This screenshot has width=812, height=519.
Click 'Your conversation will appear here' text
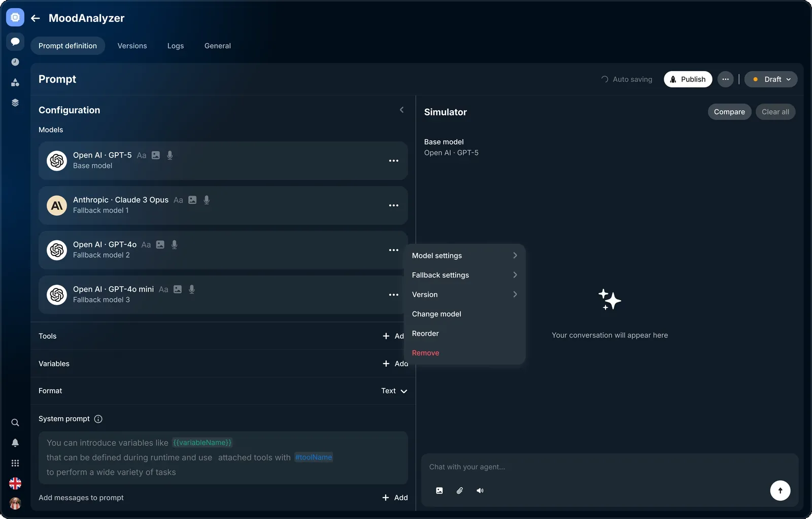610,335
